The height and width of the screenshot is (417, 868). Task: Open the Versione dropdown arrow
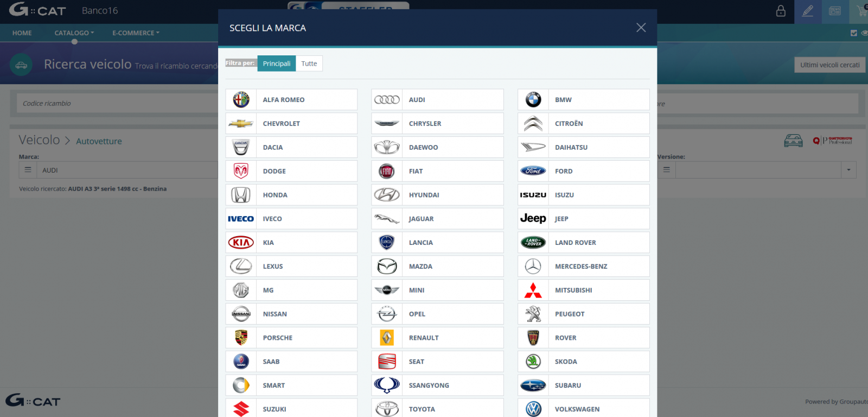(x=848, y=170)
